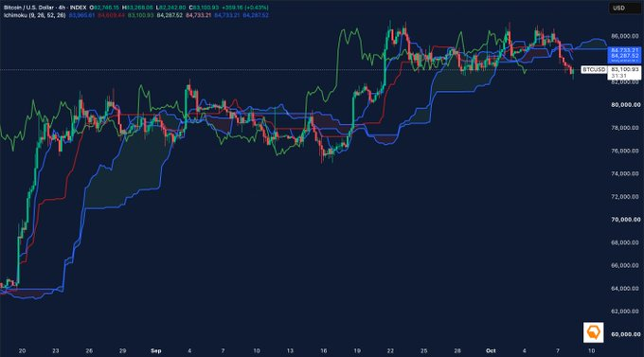Click the +359.16 (+0.43%) change value
The width and height of the screenshot is (644, 357).
pos(244,8)
